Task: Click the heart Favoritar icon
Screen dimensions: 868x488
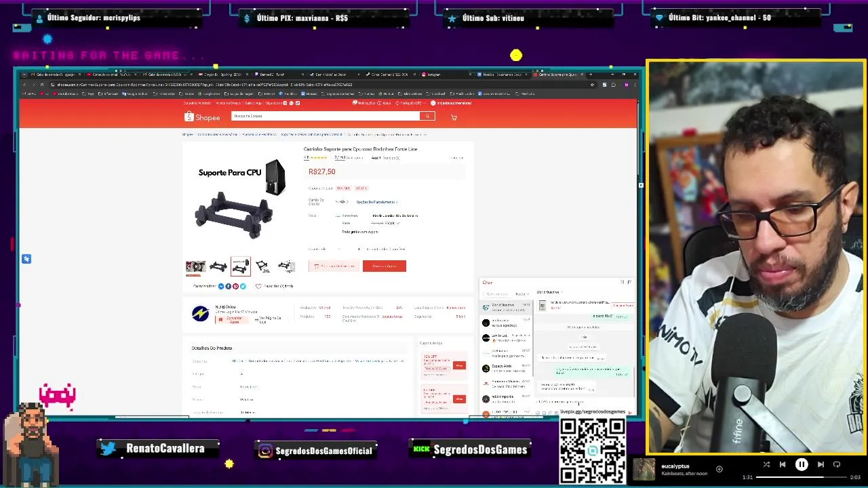Action: (x=258, y=287)
